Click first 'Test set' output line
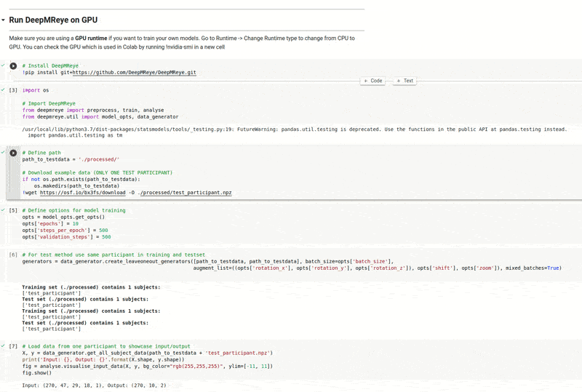Image resolution: width=582 pixels, height=392 pixels. coord(85,299)
